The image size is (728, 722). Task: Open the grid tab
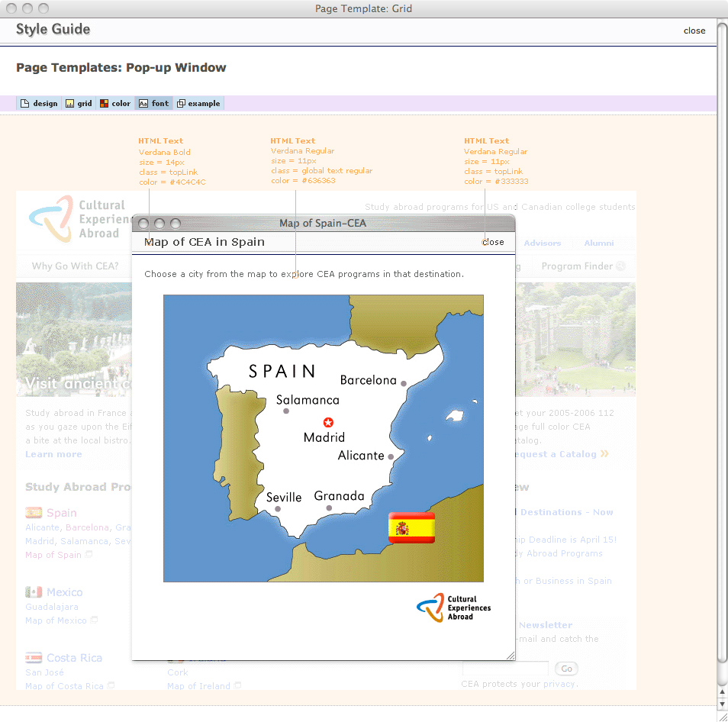[x=79, y=104]
